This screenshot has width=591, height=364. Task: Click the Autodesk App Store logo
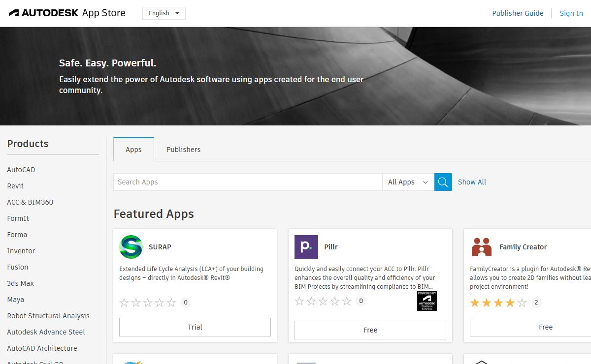click(67, 13)
